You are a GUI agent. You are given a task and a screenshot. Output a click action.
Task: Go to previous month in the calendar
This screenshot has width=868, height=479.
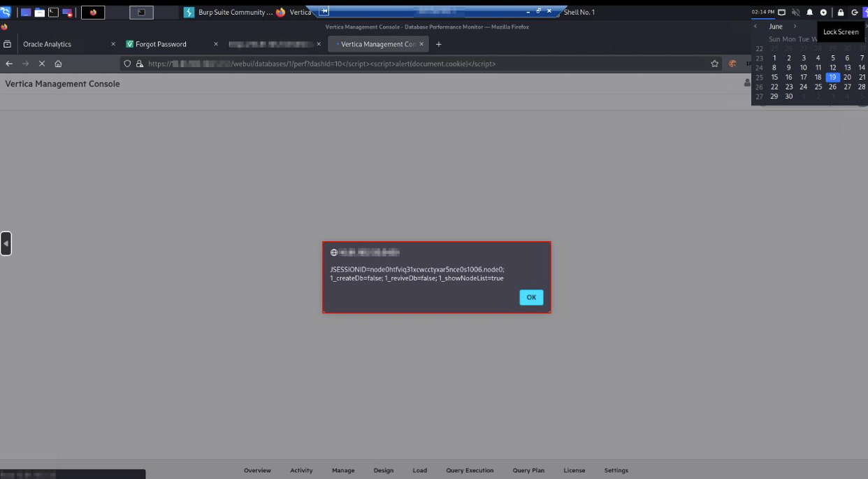click(755, 27)
